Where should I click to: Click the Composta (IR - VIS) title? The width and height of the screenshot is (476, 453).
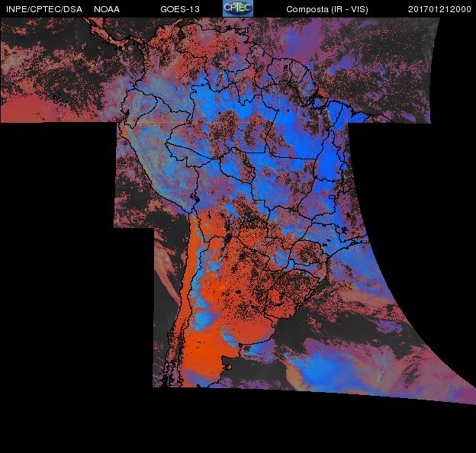click(x=327, y=9)
